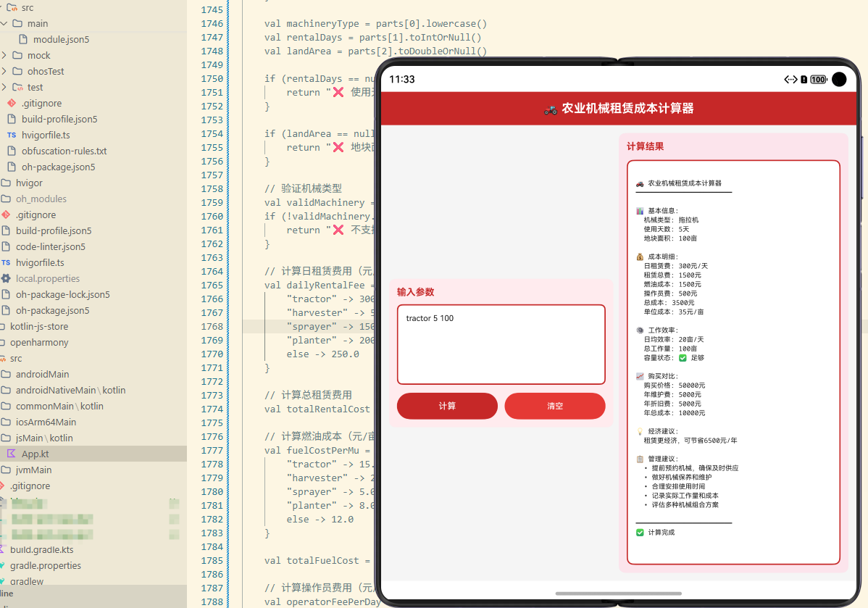868x608 pixels.
Task: Select src folder above androidMain
Action: tap(16, 358)
